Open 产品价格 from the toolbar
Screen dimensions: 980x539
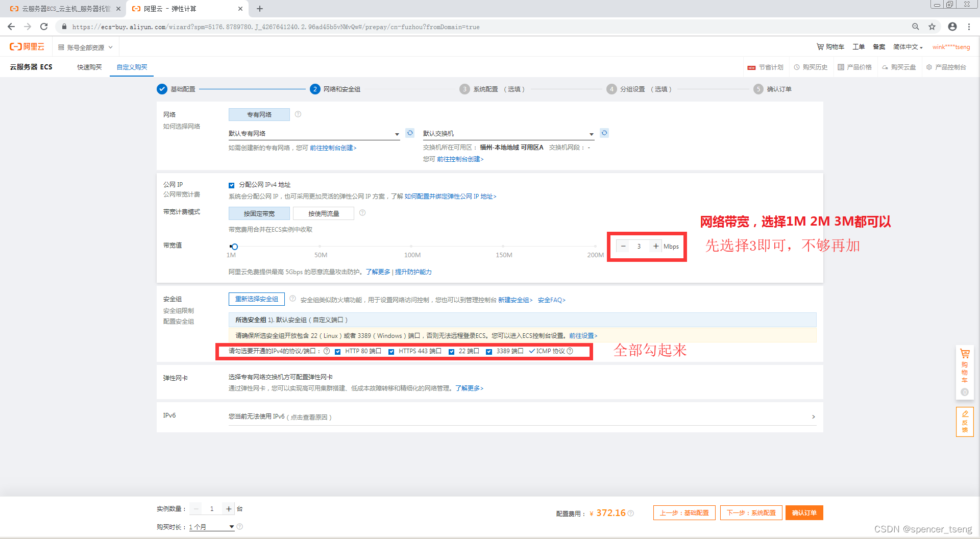pyautogui.click(x=855, y=67)
